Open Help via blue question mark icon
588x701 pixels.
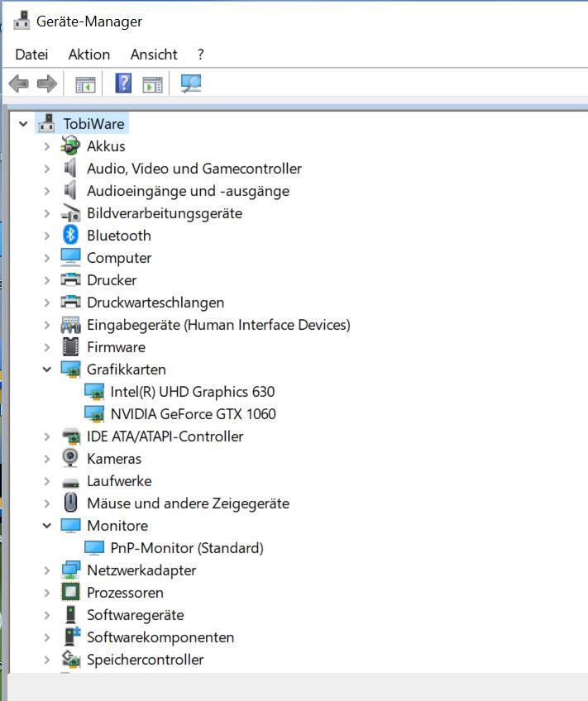pos(123,83)
